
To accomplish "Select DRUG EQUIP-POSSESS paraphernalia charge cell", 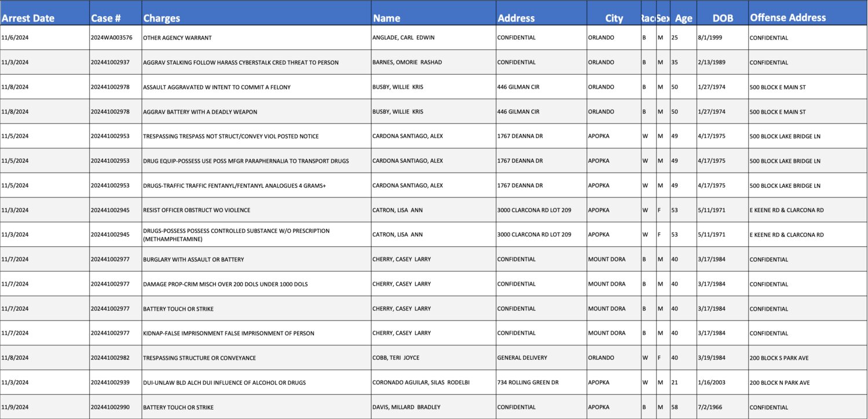I will coord(256,161).
